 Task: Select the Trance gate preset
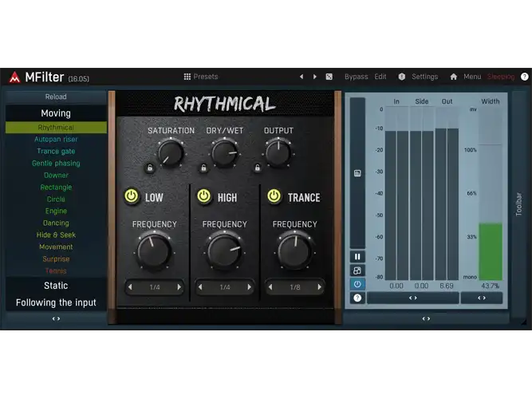[56, 151]
